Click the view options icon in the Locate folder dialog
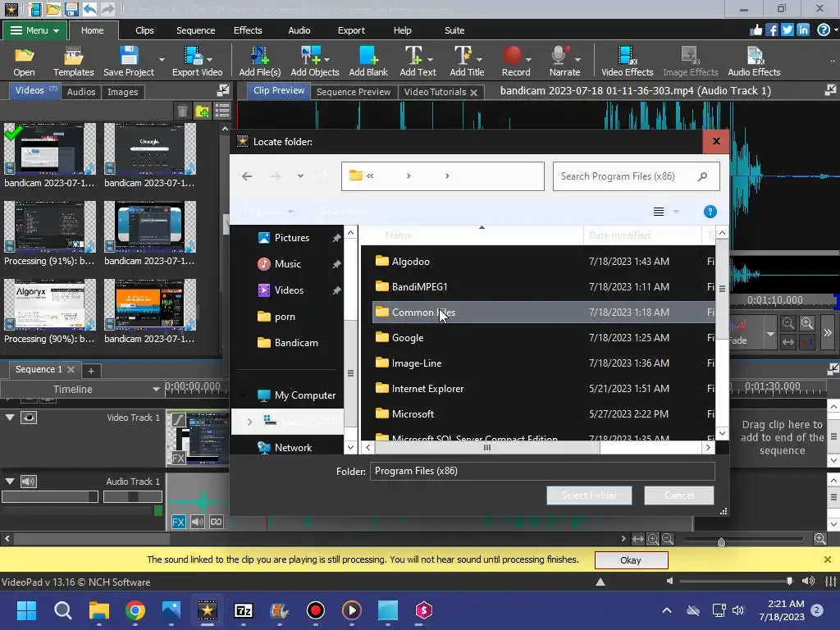The image size is (840, 630). click(659, 212)
